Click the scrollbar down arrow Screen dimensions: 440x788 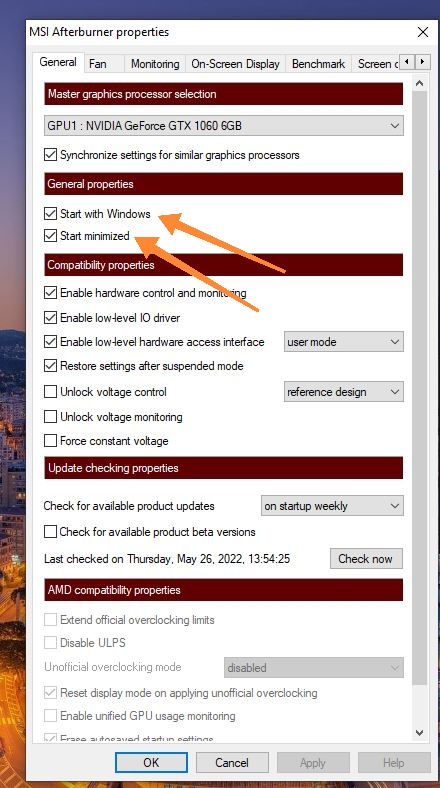click(x=420, y=733)
